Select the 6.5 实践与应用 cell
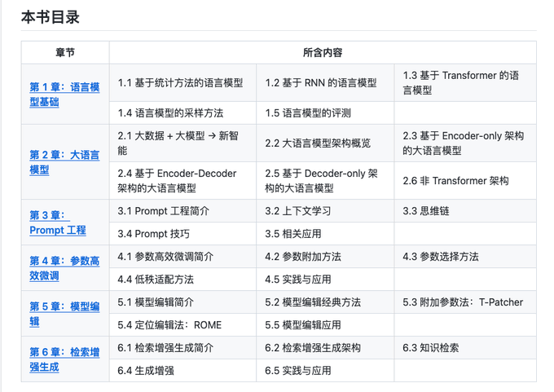 325,371
